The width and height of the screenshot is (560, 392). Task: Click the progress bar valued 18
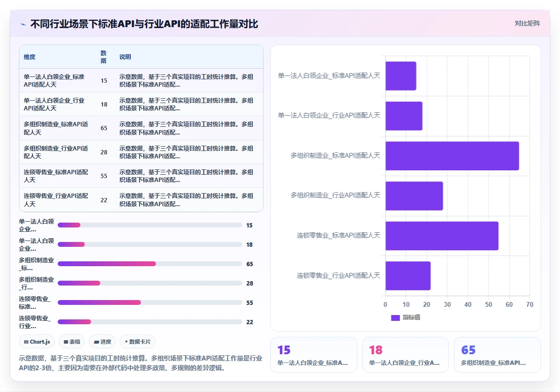point(150,244)
